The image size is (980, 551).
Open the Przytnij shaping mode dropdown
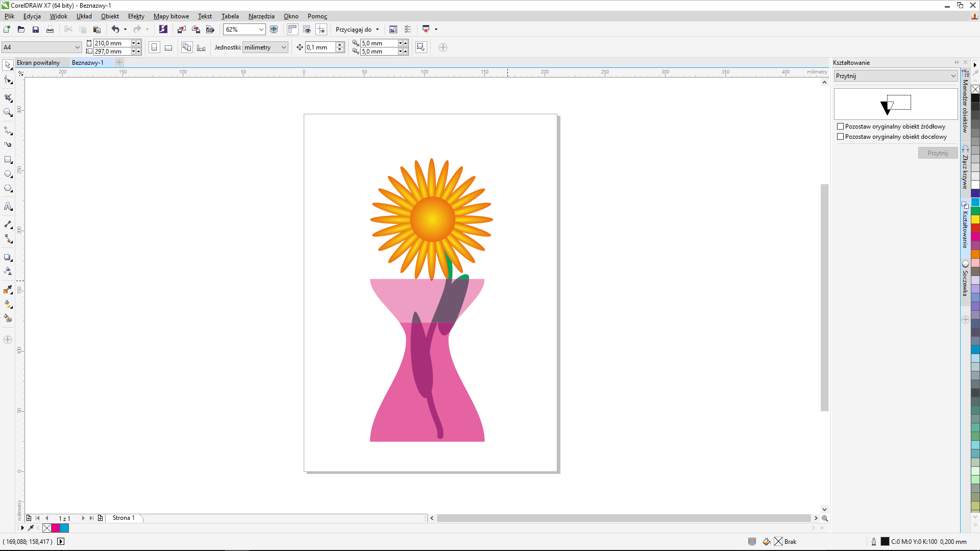tap(952, 76)
